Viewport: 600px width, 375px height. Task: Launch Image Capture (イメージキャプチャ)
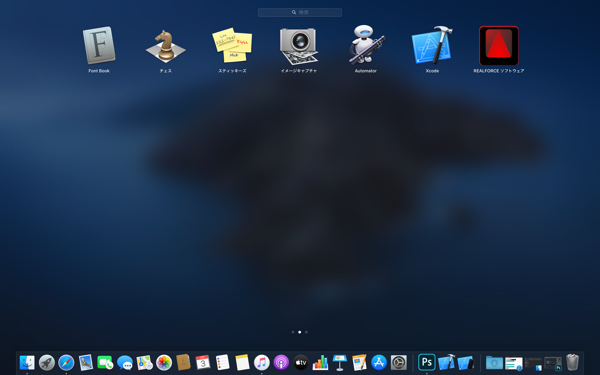pos(299,46)
